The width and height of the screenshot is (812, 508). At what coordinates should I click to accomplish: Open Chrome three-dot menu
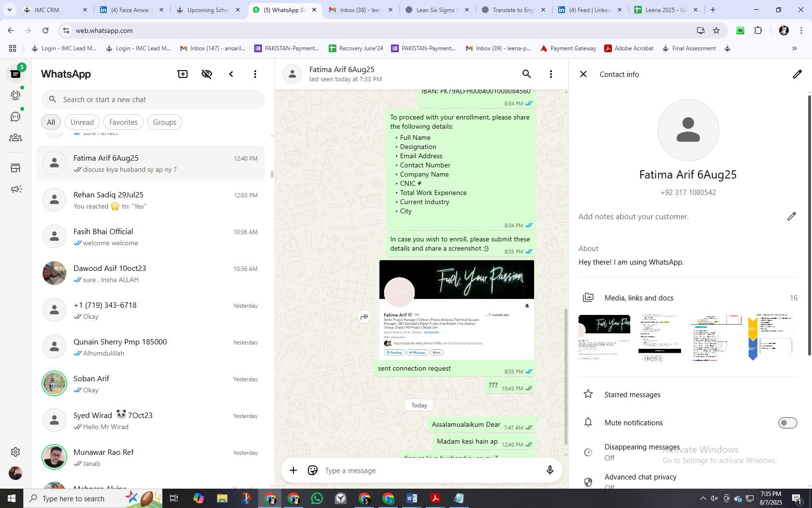801,30
